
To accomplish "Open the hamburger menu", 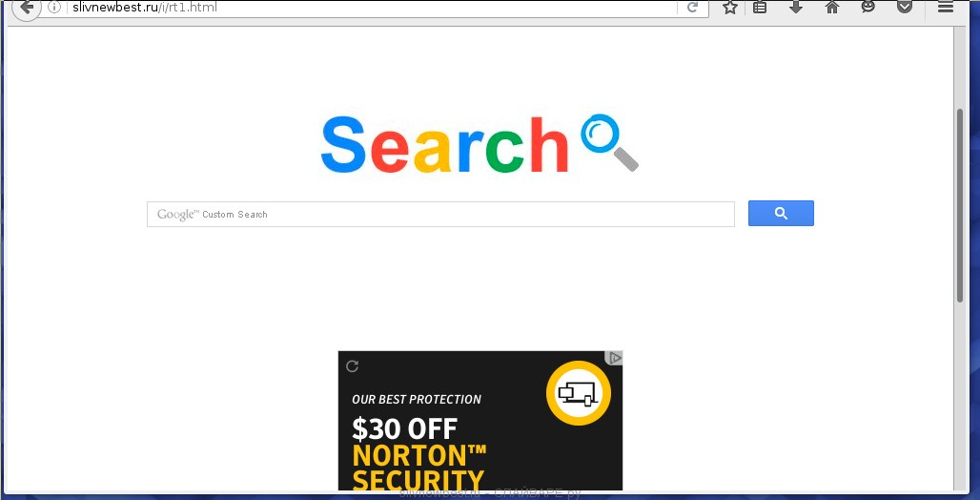I will tap(945, 8).
